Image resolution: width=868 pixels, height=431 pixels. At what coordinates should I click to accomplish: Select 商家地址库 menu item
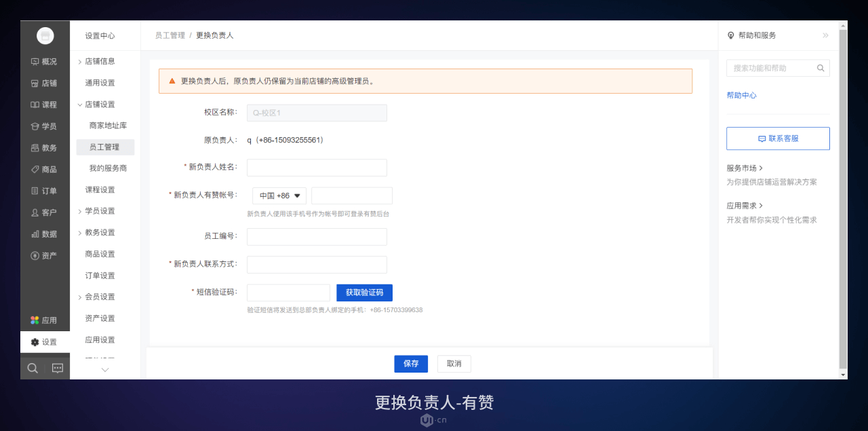coord(108,126)
